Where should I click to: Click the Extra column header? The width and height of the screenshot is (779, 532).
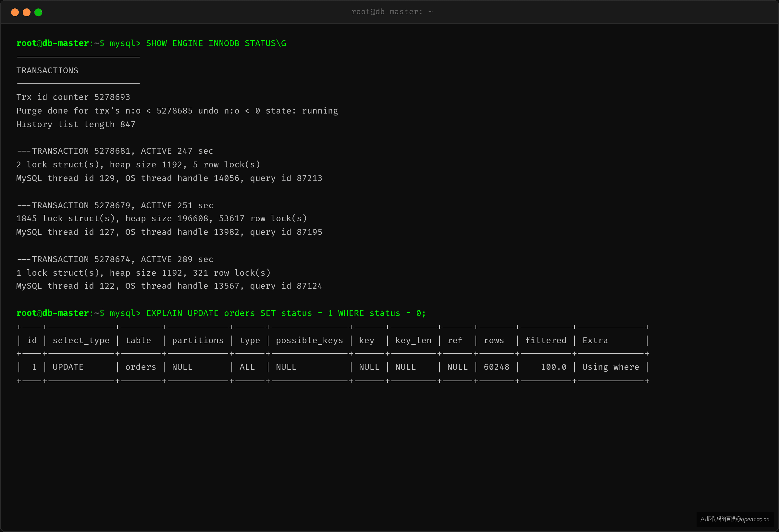[x=595, y=340]
